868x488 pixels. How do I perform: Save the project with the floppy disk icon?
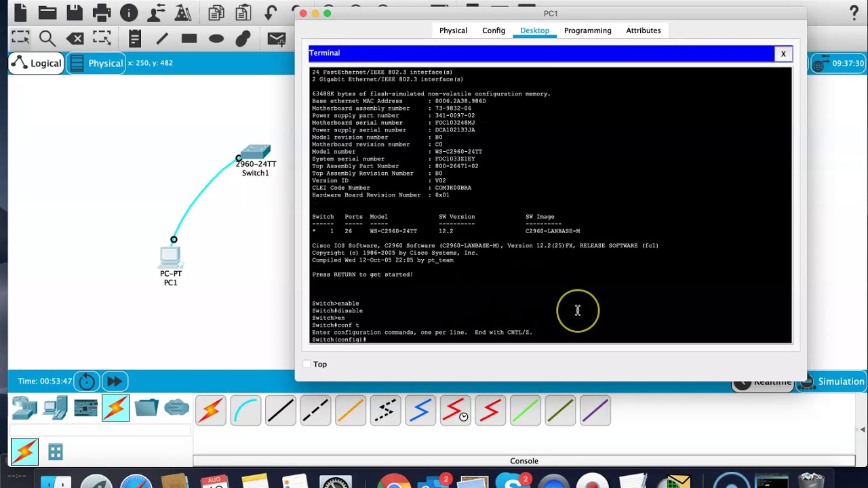(x=75, y=12)
